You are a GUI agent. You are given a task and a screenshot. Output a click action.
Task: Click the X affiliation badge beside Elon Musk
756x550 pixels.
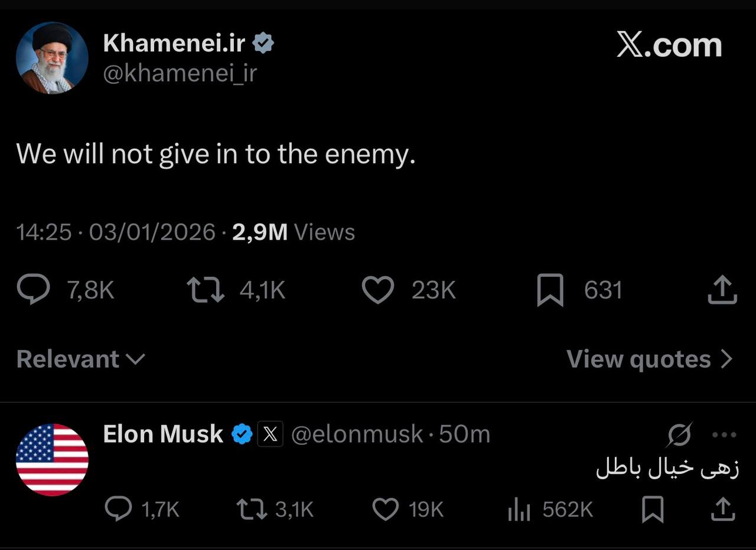(270, 434)
